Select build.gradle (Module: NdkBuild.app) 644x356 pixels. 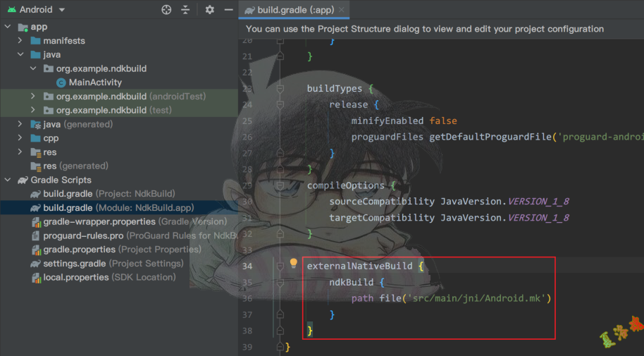[118, 207]
